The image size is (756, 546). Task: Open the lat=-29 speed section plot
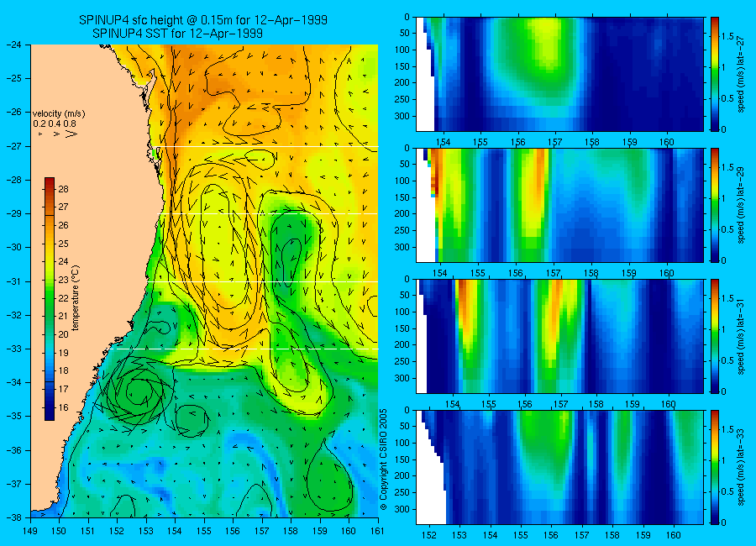pyautogui.click(x=559, y=205)
